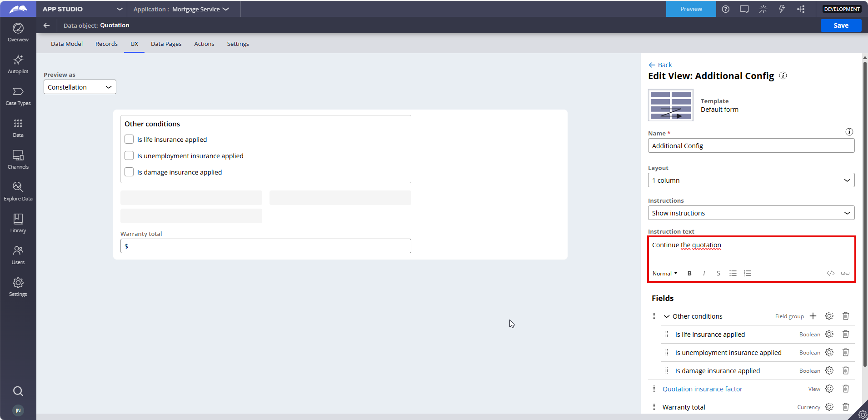Viewport: 868px width, 420px height.
Task: Open the JN user avatar menu
Action: click(18, 410)
